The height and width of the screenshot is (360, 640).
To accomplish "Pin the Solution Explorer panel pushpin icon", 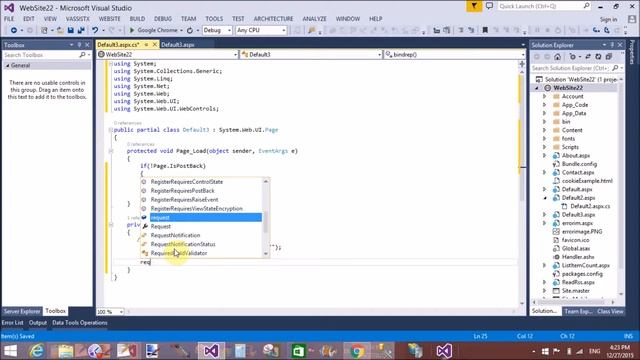I will click(x=612, y=45).
